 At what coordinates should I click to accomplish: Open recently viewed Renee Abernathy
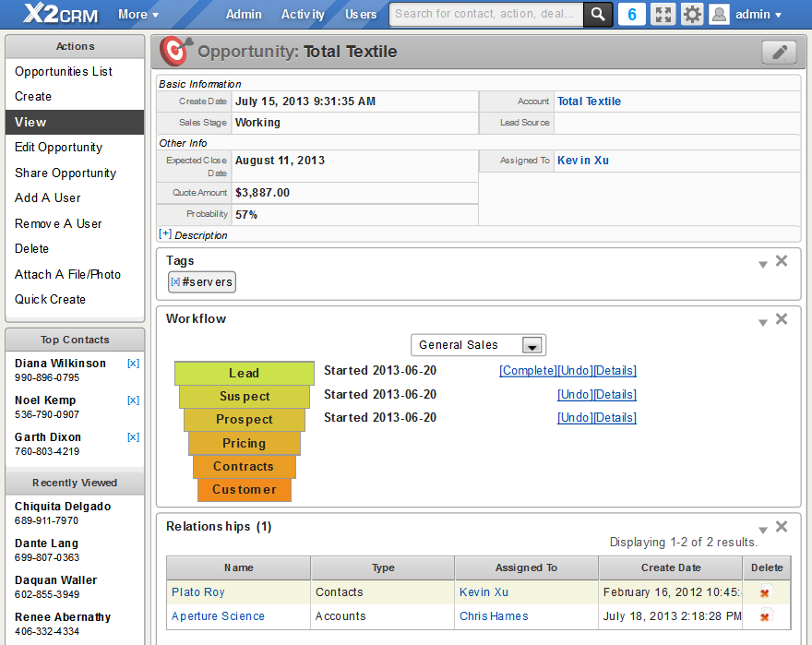pyautogui.click(x=63, y=617)
